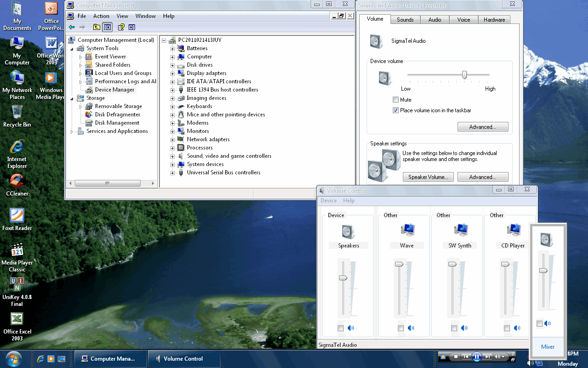Expand the Display adapters node
588x368 pixels.
[x=173, y=74]
